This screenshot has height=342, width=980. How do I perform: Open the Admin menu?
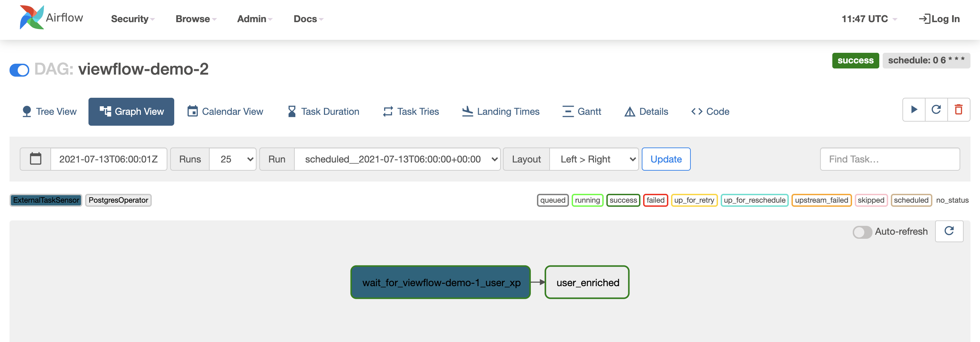click(255, 19)
